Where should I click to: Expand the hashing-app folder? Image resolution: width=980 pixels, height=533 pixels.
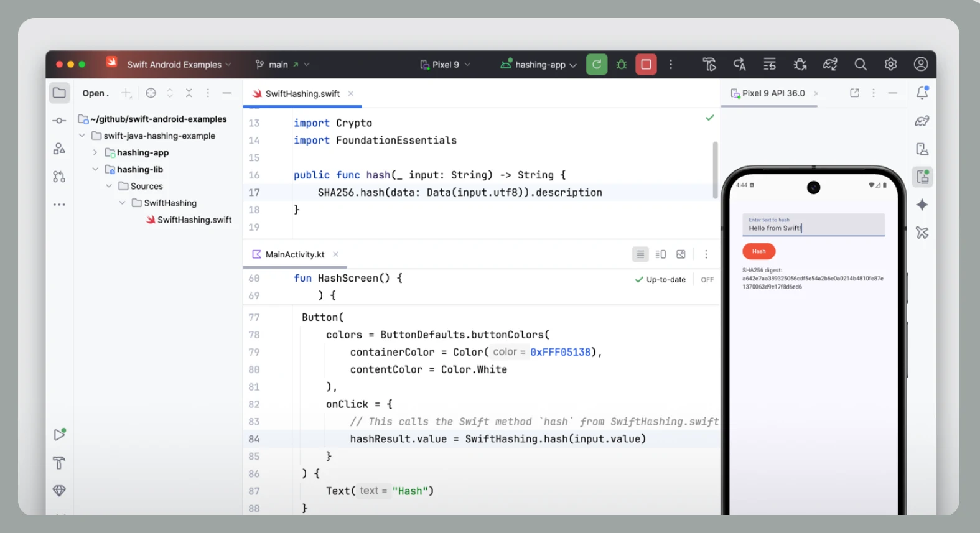[x=95, y=153]
